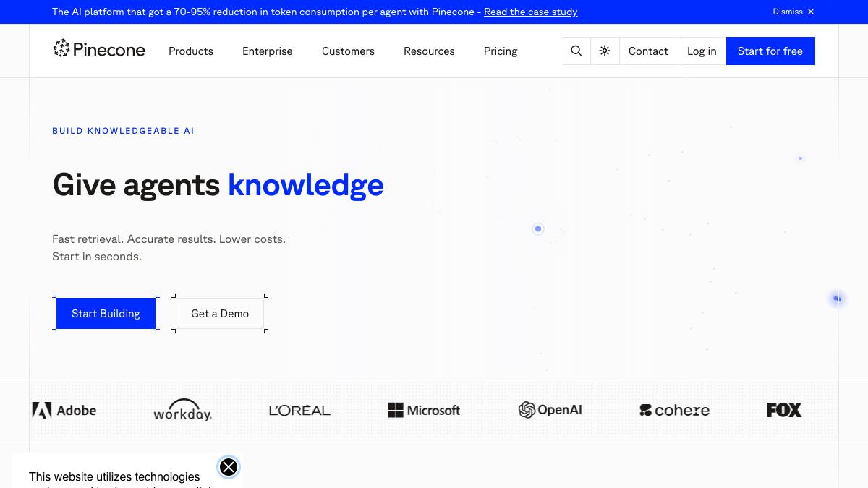Open the search icon in navbar
The height and width of the screenshot is (488, 868).
click(x=576, y=51)
